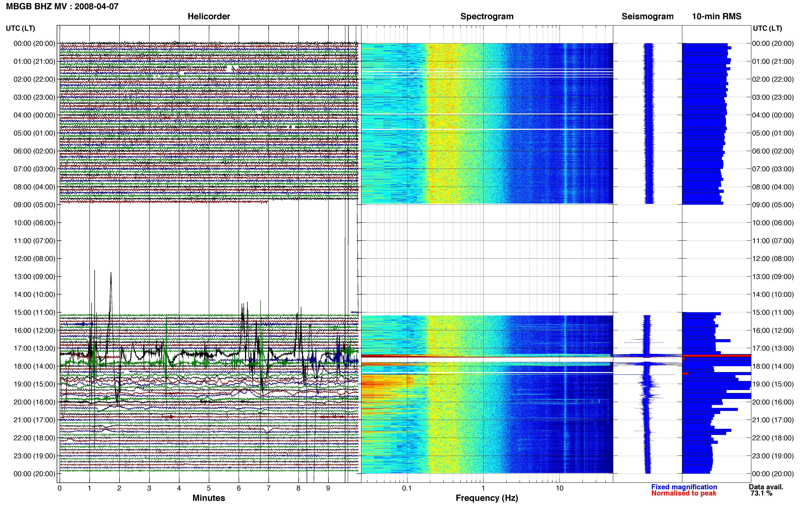Screen dimensions: 812x508
Task: Click left time label '03:00 (23:00)'
Action: pyautogui.click(x=34, y=97)
